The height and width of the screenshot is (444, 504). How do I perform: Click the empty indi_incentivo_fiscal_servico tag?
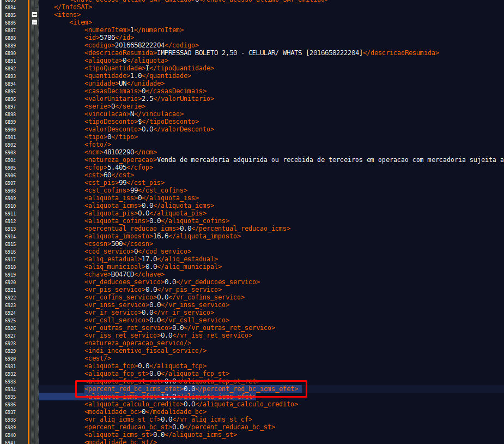[145, 351]
